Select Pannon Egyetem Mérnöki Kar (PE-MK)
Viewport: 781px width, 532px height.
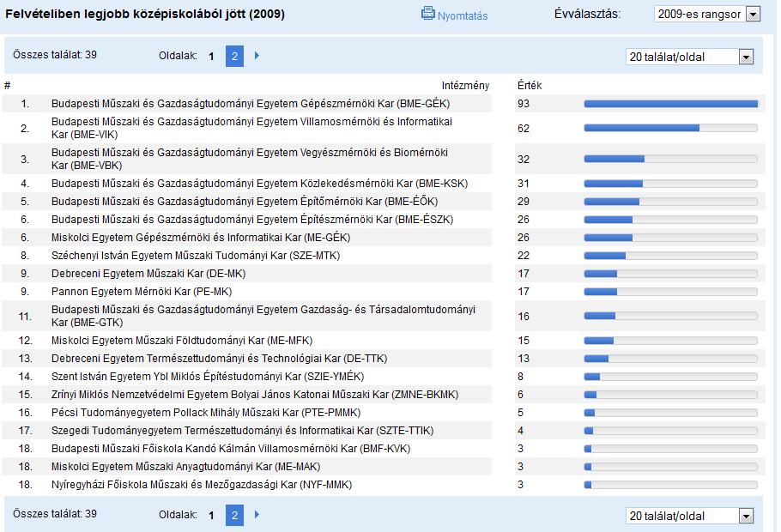pos(142,292)
